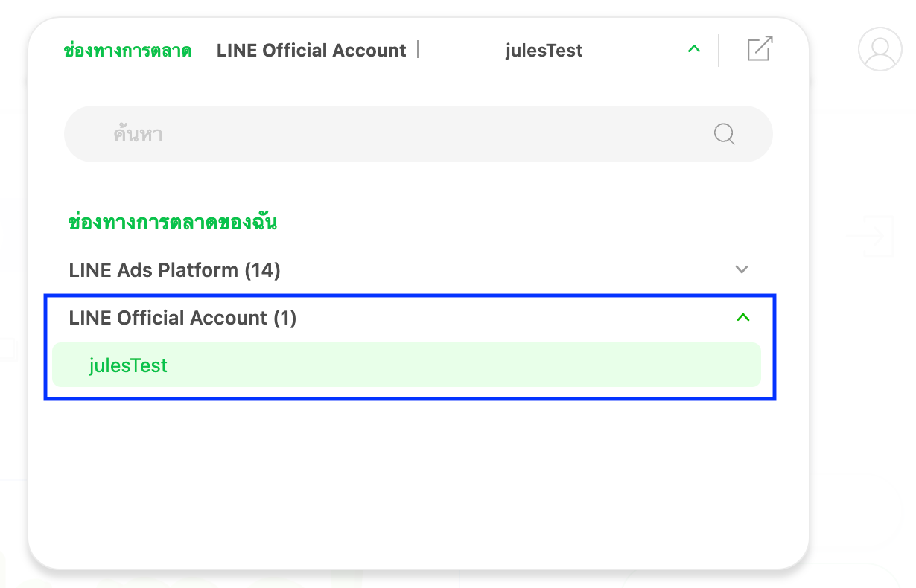Click the ค้นหา search field
Image resolution: width=916 pixels, height=588 pixels.
point(419,134)
